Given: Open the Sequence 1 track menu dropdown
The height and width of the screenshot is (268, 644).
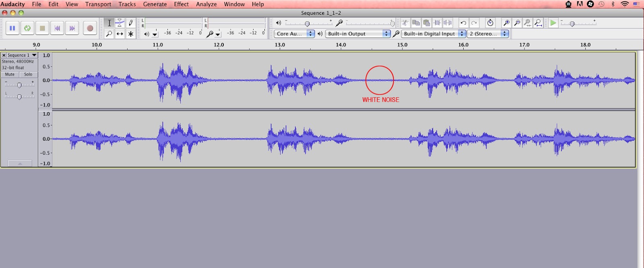Looking at the screenshot, I should [22, 55].
